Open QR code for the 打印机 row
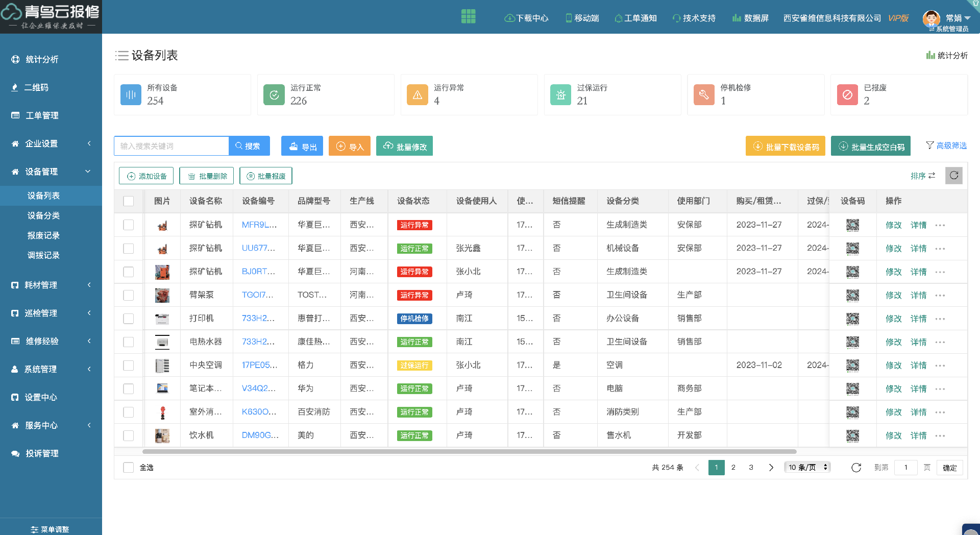The height and width of the screenshot is (535, 980). (852, 319)
